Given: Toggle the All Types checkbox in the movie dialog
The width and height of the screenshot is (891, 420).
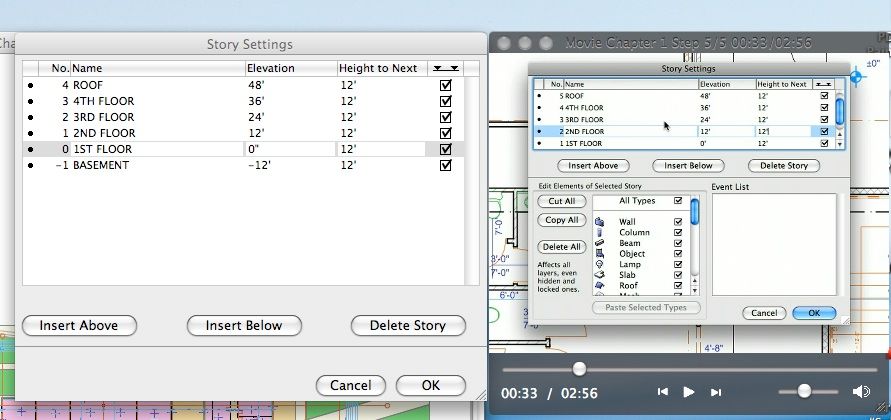Looking at the screenshot, I should (x=678, y=201).
